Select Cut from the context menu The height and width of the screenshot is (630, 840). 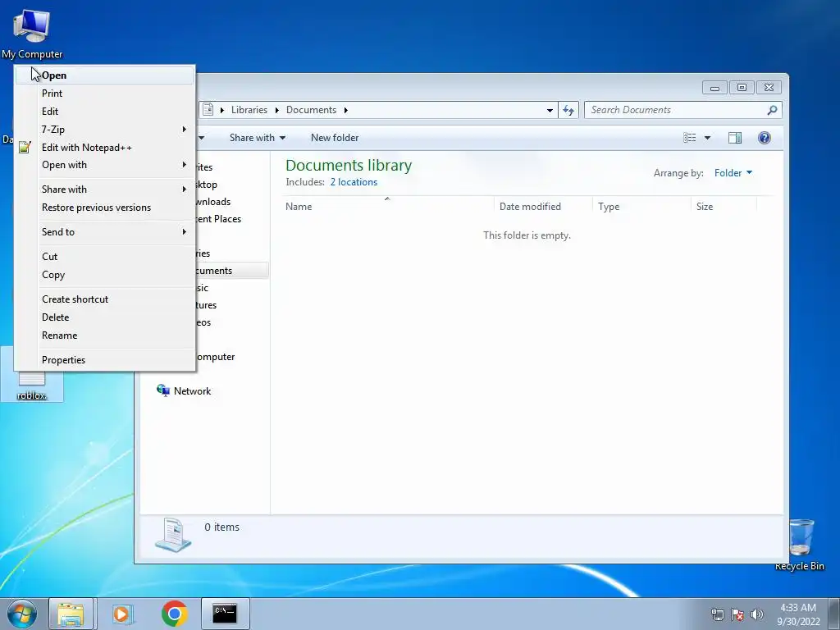tap(104, 257)
